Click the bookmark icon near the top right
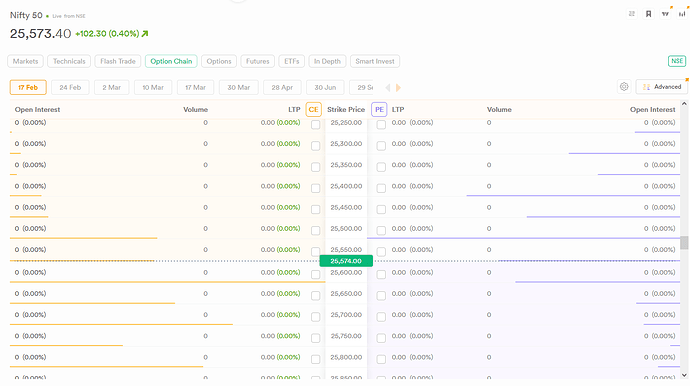690x386 pixels. pyautogui.click(x=648, y=14)
